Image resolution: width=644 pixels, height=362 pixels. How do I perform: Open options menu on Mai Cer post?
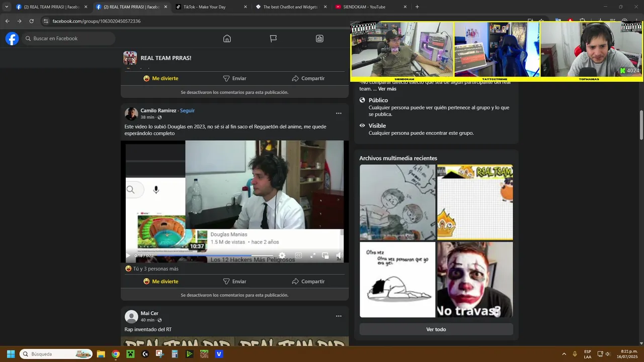click(x=339, y=316)
